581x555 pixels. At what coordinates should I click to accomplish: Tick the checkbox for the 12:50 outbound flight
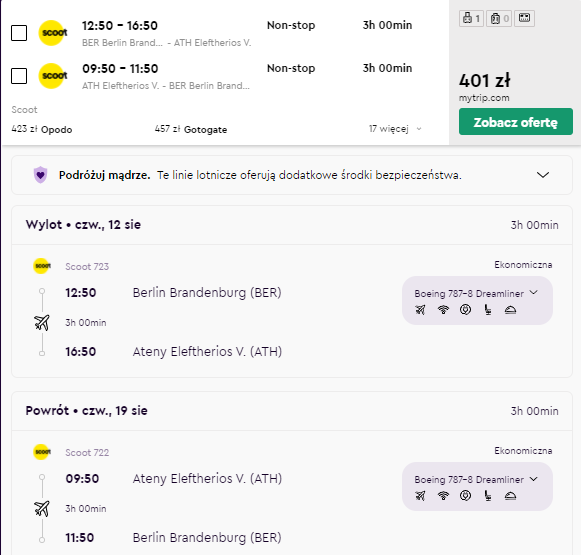coord(19,33)
